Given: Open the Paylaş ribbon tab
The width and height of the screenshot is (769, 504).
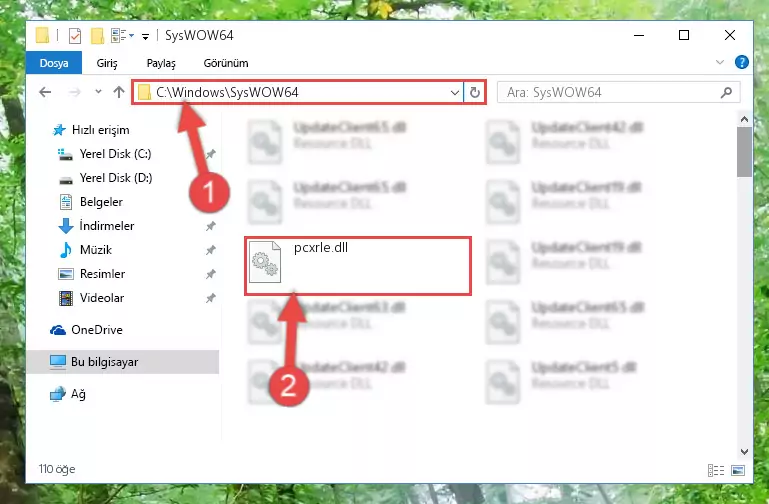Looking at the screenshot, I should pos(161,63).
